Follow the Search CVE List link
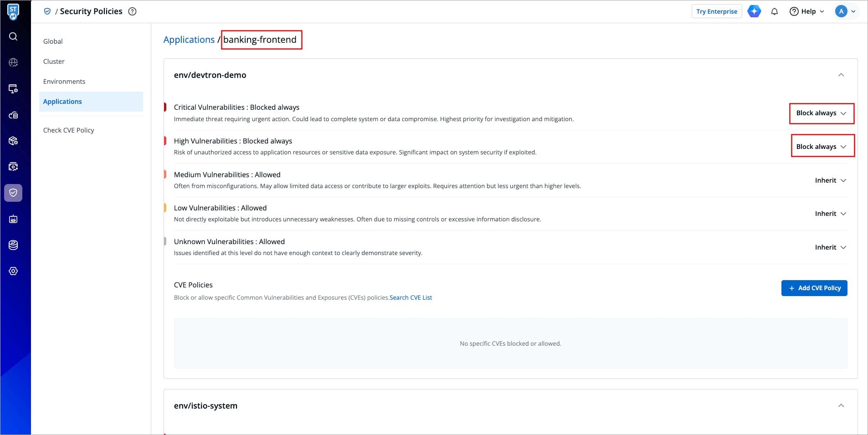This screenshot has width=868, height=435. tap(411, 298)
